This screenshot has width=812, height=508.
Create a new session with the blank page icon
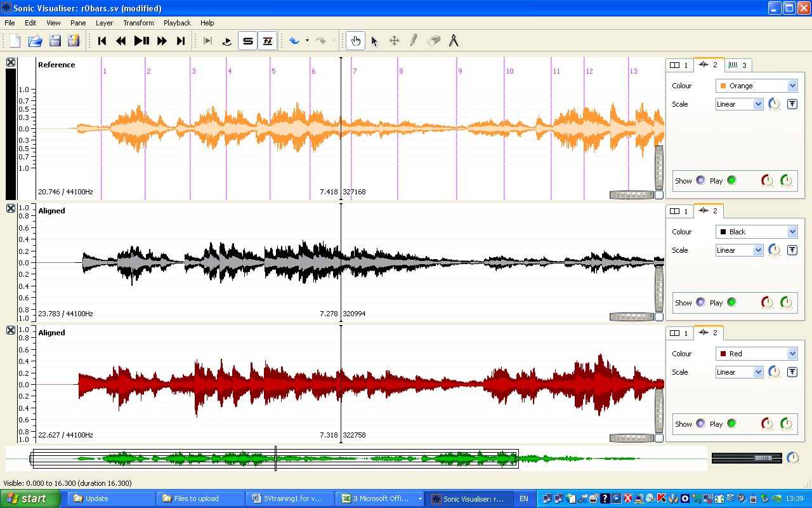tap(15, 41)
